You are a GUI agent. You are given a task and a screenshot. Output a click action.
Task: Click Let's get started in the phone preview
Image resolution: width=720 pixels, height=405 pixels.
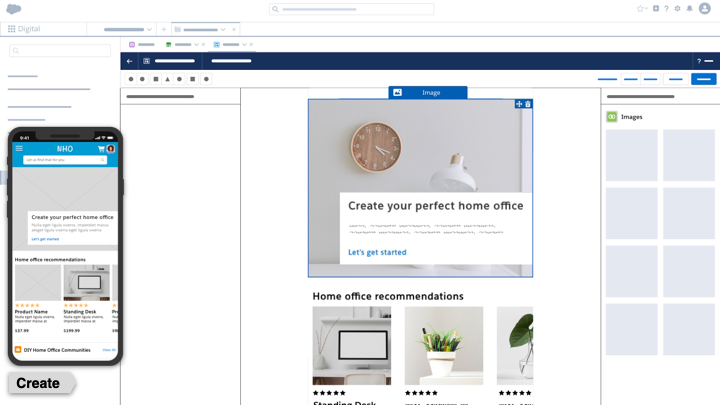[45, 239]
